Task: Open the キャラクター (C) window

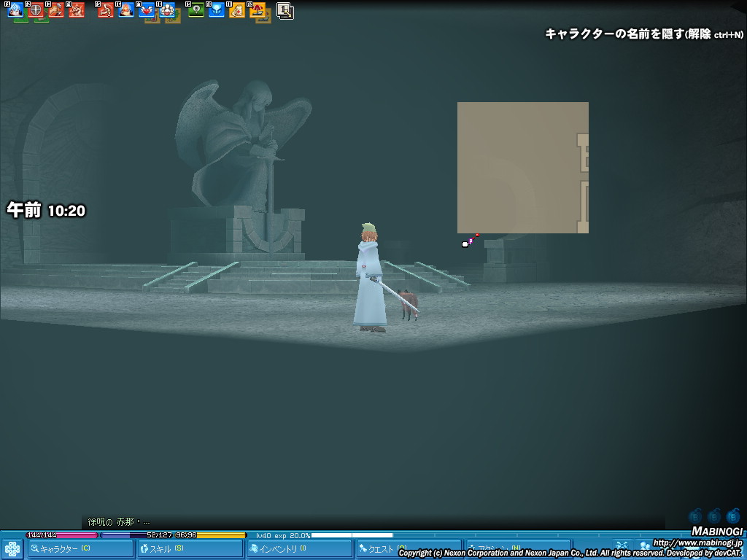Action: [x=80, y=549]
